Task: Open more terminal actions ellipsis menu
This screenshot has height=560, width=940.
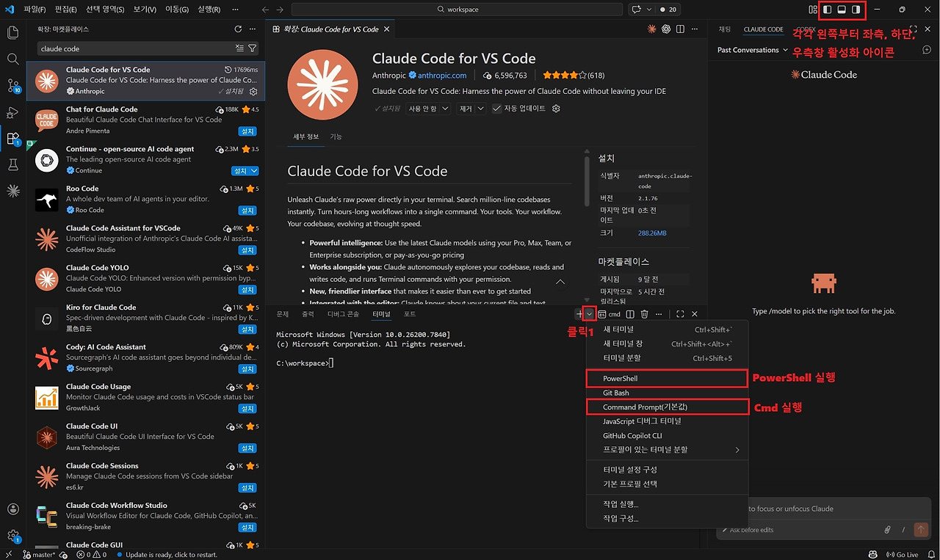Action: pos(659,314)
